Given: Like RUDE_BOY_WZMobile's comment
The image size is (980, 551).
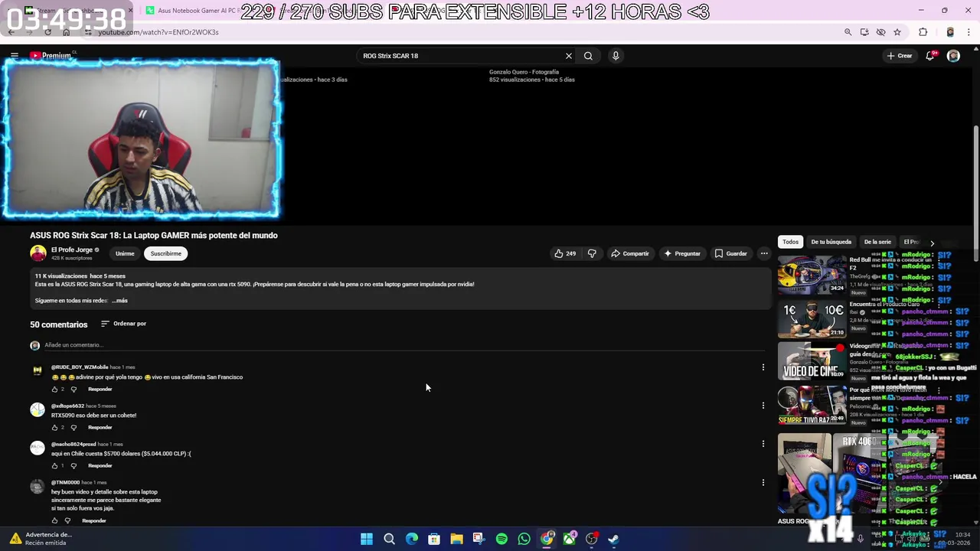Looking at the screenshot, I should 54,390.
